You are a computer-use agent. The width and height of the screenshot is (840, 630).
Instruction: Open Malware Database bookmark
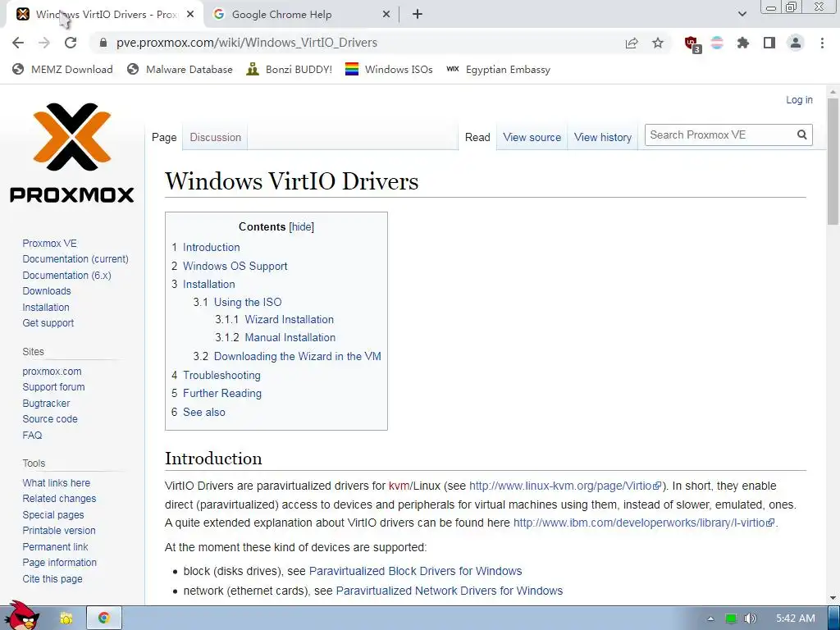coord(180,69)
